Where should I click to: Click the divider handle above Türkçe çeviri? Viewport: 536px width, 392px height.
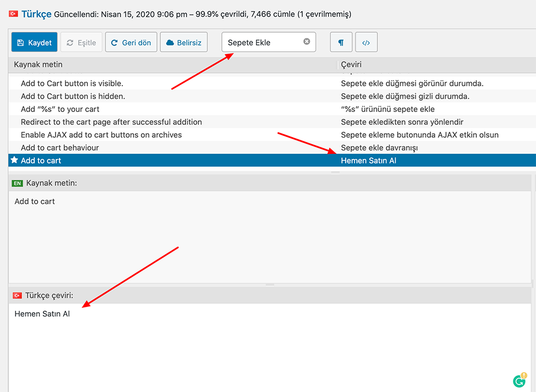(270, 285)
